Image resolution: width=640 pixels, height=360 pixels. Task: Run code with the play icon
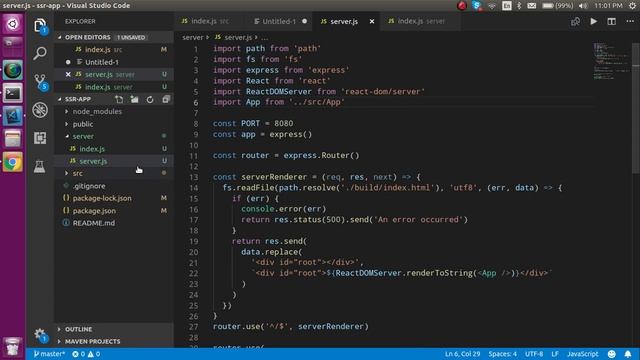tap(593, 21)
